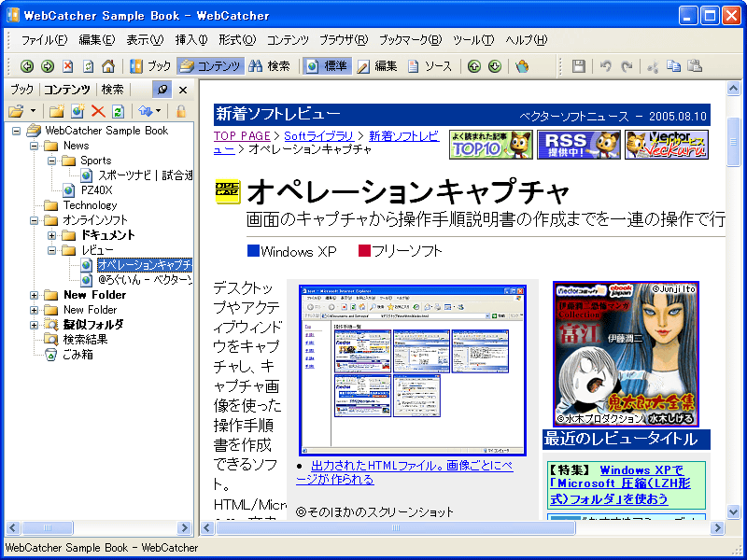747x560 pixels.
Task: Click the green down arrow icon
Action: click(495, 66)
